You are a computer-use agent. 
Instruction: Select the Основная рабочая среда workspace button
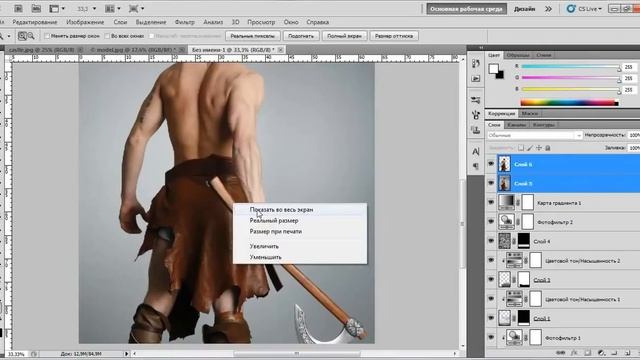pyautogui.click(x=467, y=9)
